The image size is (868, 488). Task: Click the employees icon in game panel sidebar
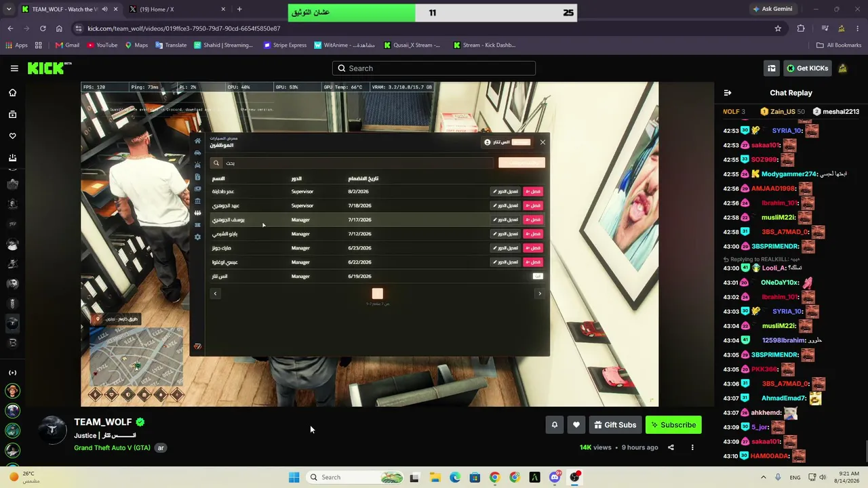point(197,213)
